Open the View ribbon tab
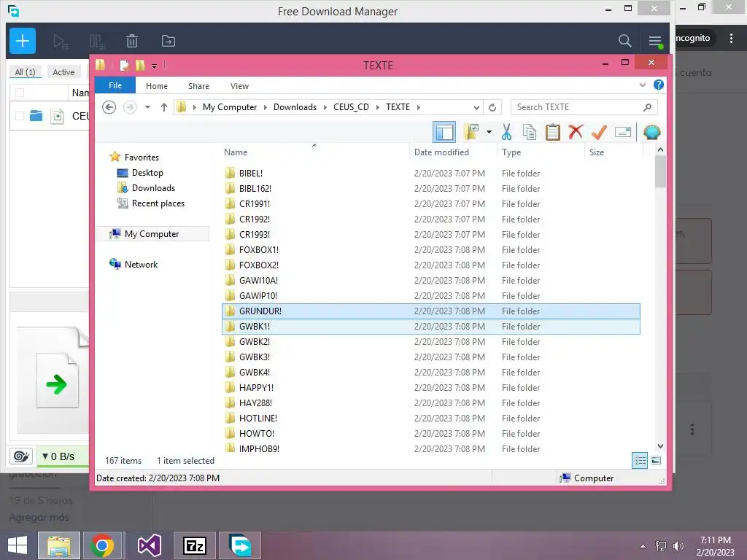Image resolution: width=747 pixels, height=560 pixels. [x=239, y=86]
